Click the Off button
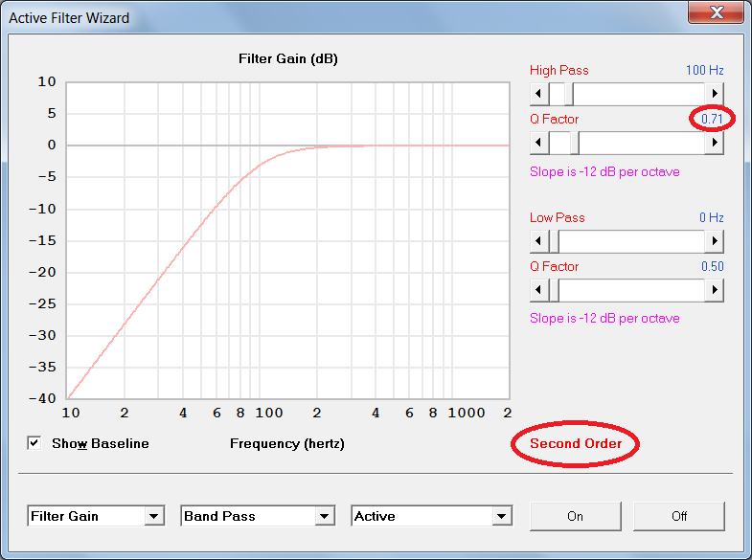Screen dimensions: 752x560 tap(678, 516)
